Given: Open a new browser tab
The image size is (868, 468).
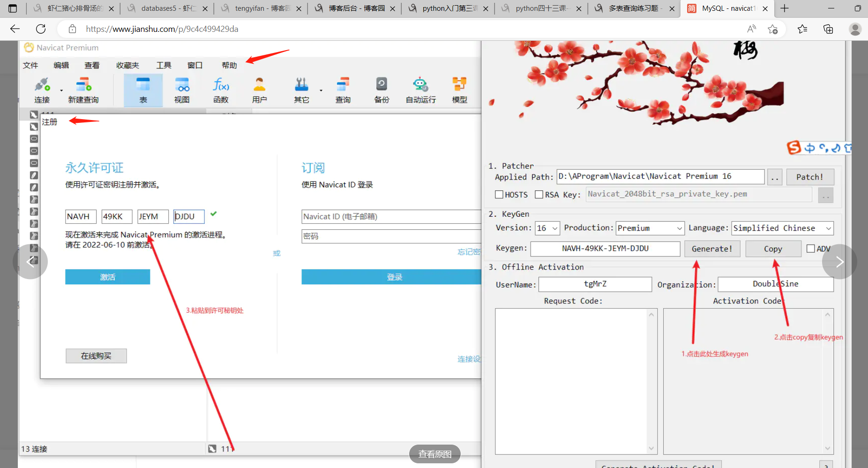Looking at the screenshot, I should click(785, 8).
